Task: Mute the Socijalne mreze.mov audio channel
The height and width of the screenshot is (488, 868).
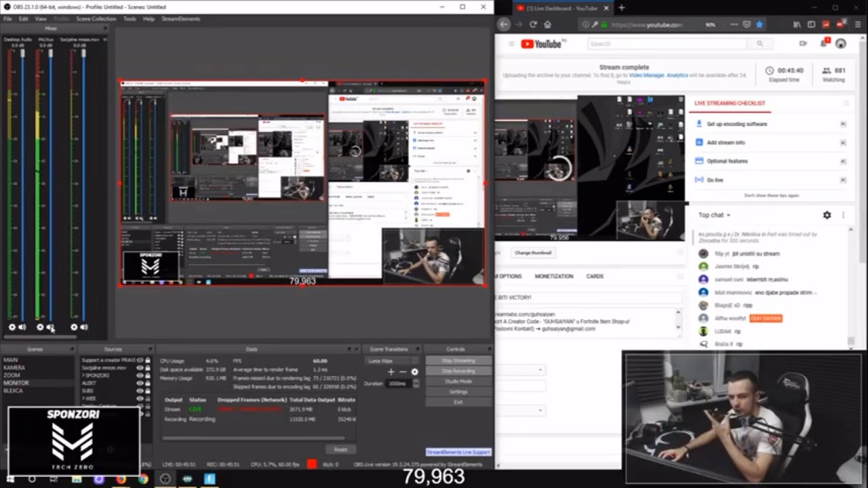Action: click(x=84, y=327)
